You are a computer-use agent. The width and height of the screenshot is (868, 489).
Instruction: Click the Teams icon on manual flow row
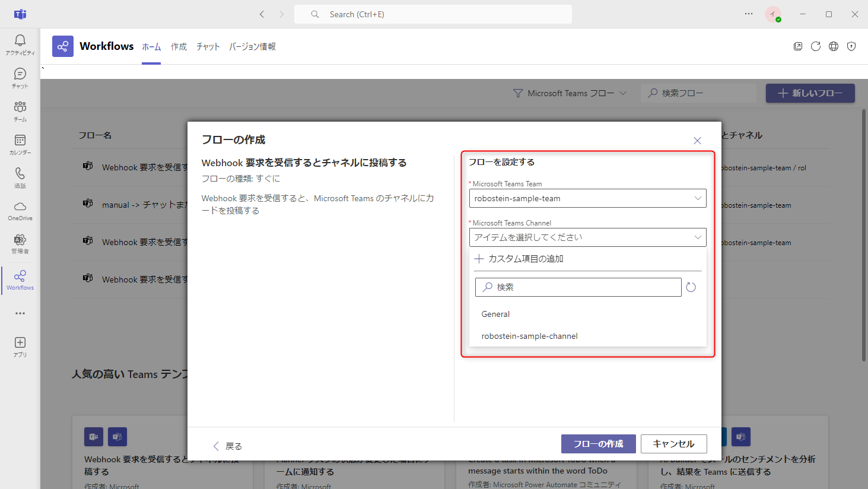pyautogui.click(x=88, y=204)
